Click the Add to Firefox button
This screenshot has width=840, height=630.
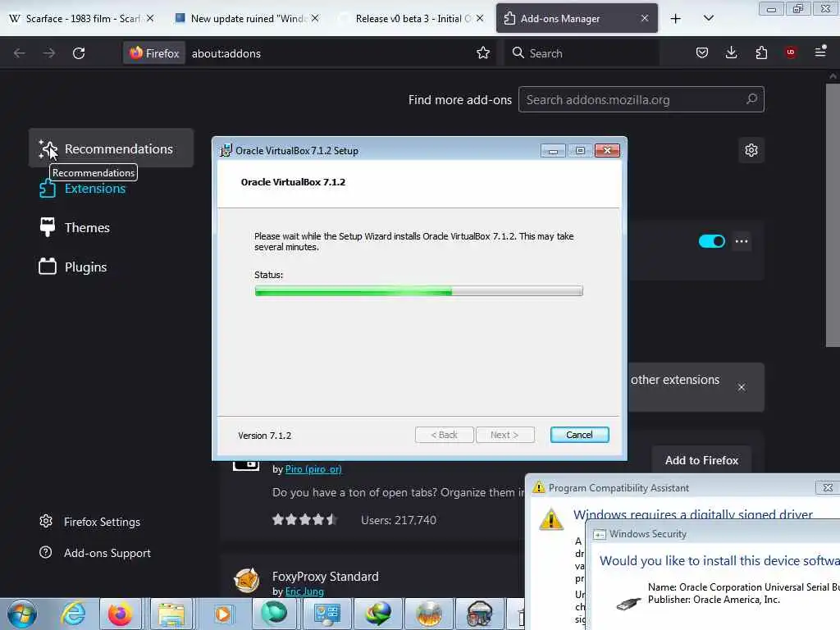point(701,460)
